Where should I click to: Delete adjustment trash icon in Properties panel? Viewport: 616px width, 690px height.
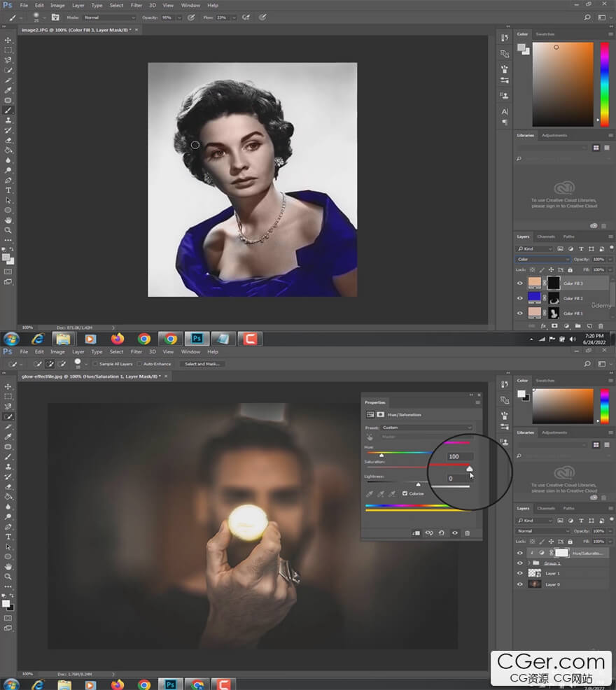pyautogui.click(x=467, y=533)
